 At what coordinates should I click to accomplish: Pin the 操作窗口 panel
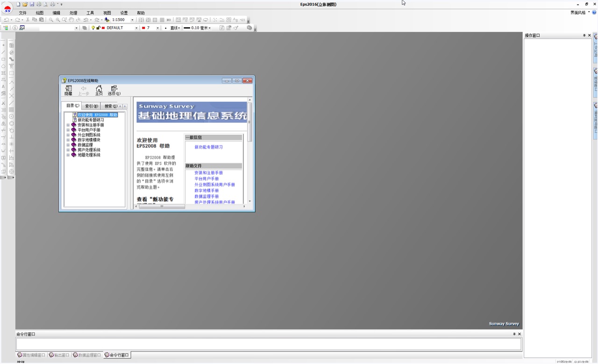pyautogui.click(x=584, y=36)
